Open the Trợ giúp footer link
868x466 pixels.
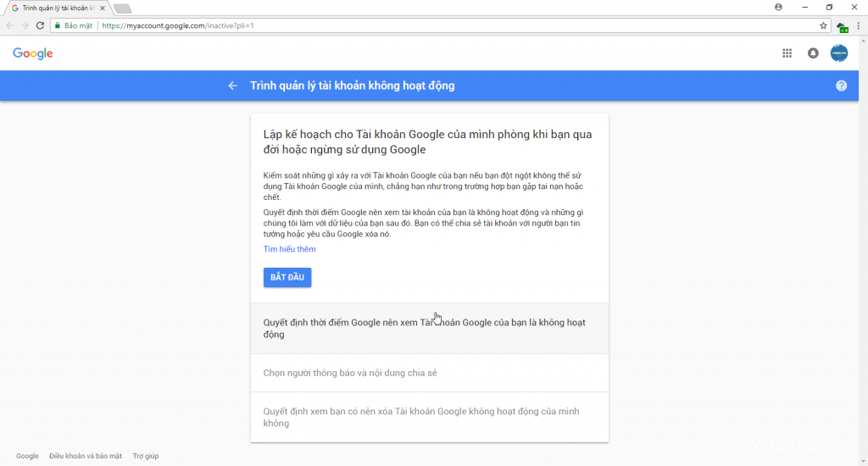pyautogui.click(x=146, y=456)
